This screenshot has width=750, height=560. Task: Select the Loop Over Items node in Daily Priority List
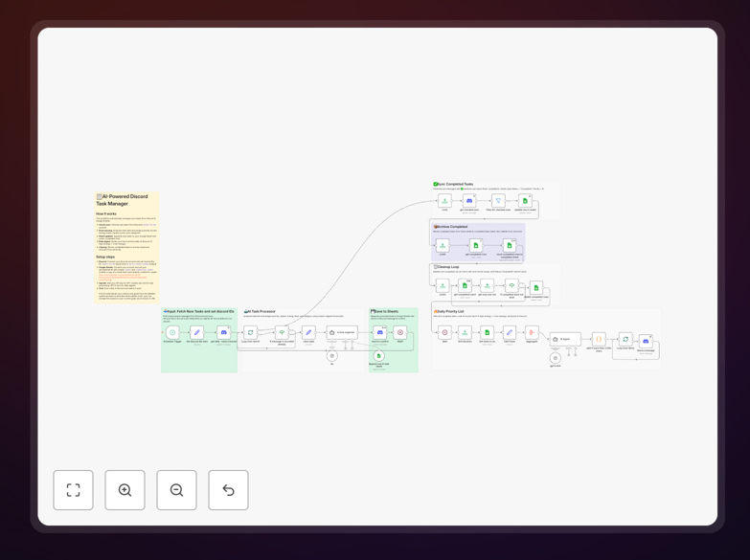pyautogui.click(x=625, y=339)
